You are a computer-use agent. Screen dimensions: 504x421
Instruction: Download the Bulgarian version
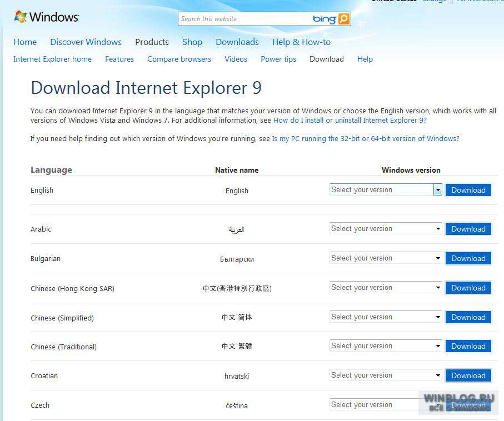[468, 258]
